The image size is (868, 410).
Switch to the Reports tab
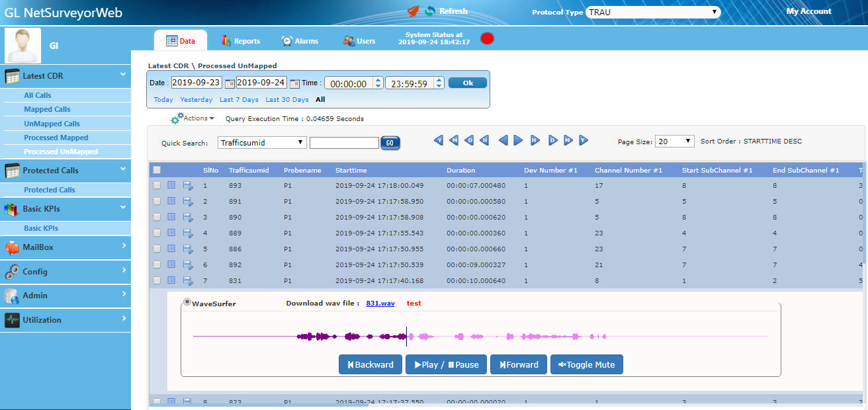tap(240, 41)
